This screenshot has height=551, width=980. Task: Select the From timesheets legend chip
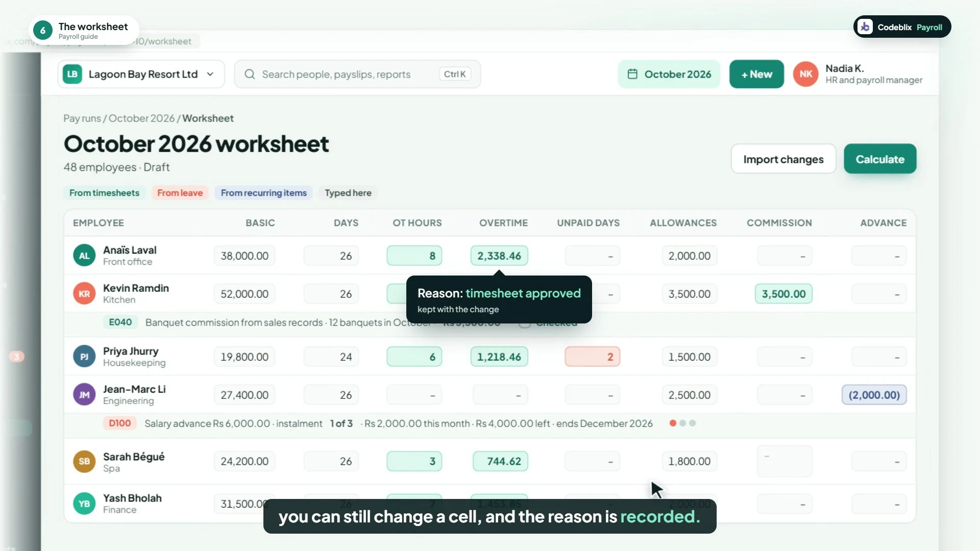[x=104, y=193]
